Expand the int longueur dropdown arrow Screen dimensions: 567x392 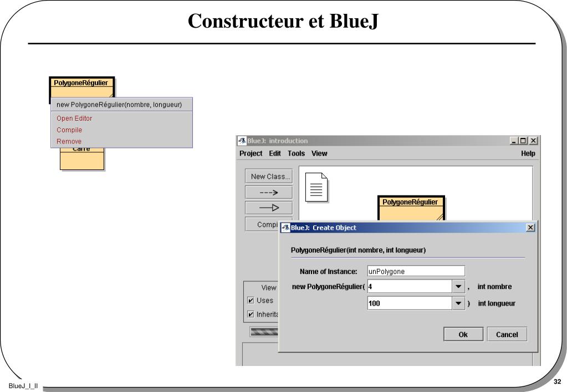click(x=458, y=303)
